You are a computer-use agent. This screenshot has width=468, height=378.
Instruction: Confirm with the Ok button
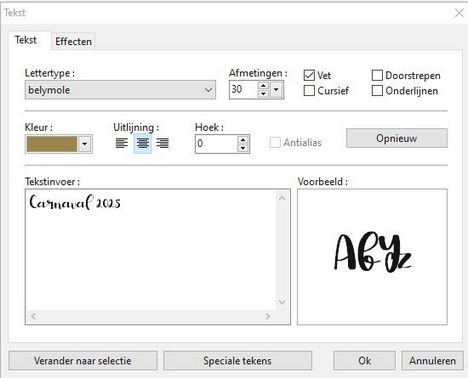[364, 361]
